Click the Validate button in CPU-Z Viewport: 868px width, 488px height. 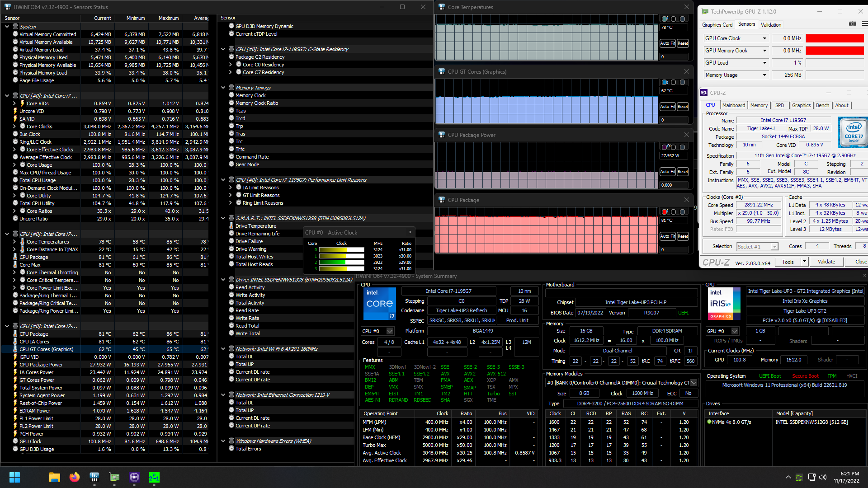[826, 262]
